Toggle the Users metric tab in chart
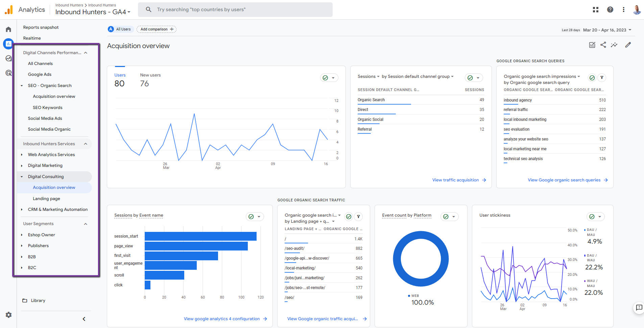The height and width of the screenshot is (328, 644). [x=120, y=80]
